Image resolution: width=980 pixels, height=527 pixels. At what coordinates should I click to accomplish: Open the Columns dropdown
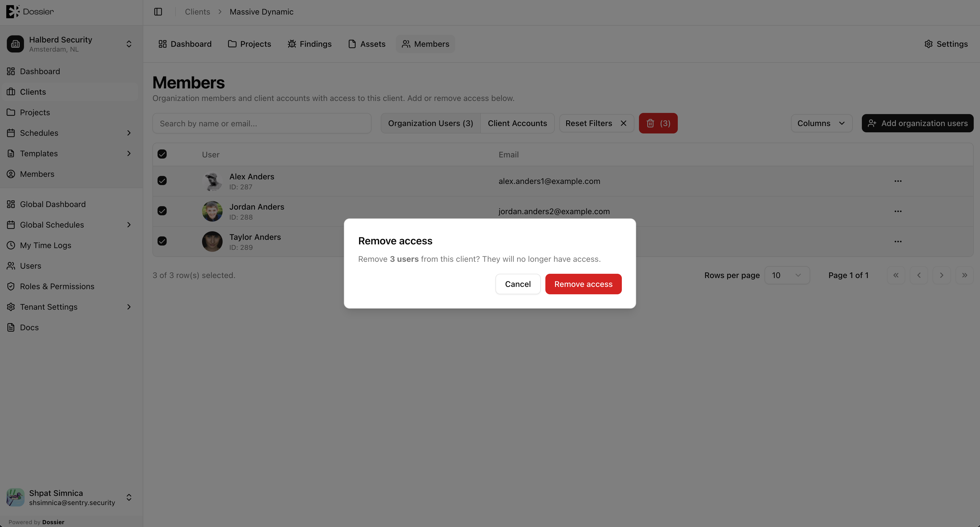(x=821, y=123)
